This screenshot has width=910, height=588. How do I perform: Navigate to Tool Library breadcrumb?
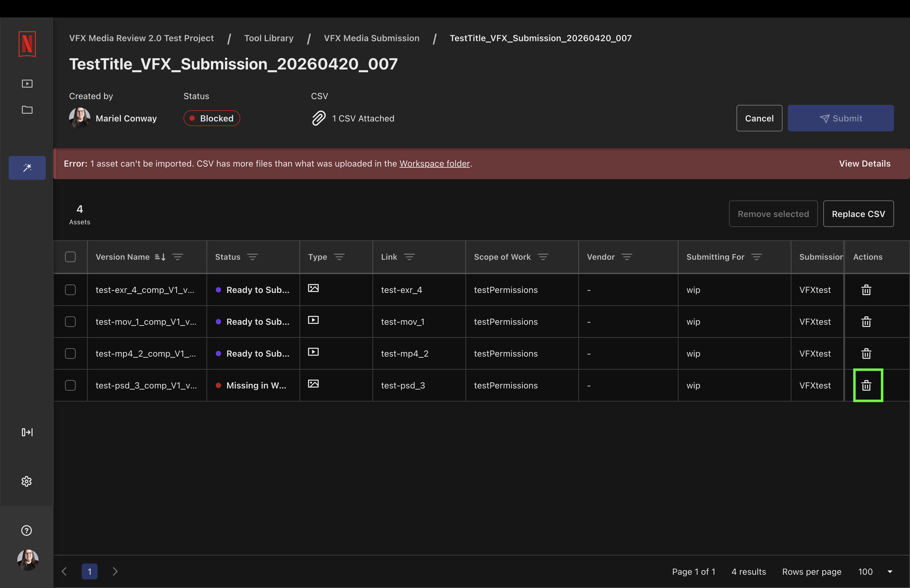tap(269, 38)
